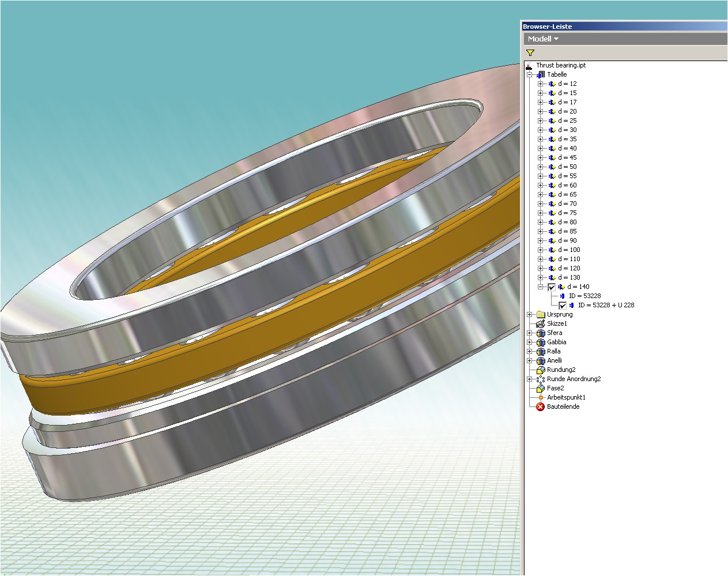
Task: Click the red Bauteilende end-of-part icon
Action: [x=541, y=406]
